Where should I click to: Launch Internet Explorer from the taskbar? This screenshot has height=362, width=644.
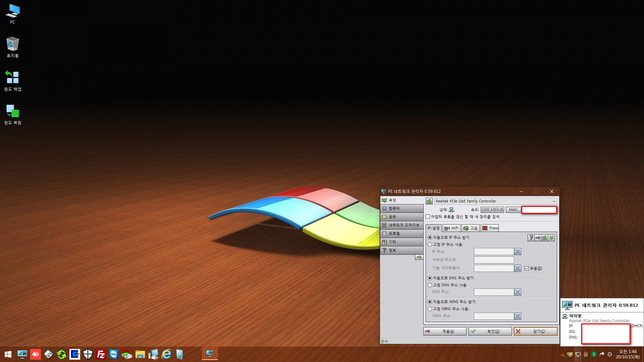[166, 354]
